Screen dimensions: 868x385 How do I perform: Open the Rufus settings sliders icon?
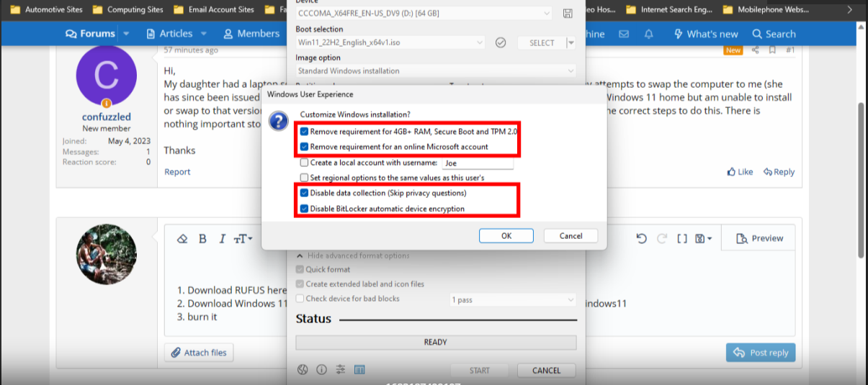point(341,370)
